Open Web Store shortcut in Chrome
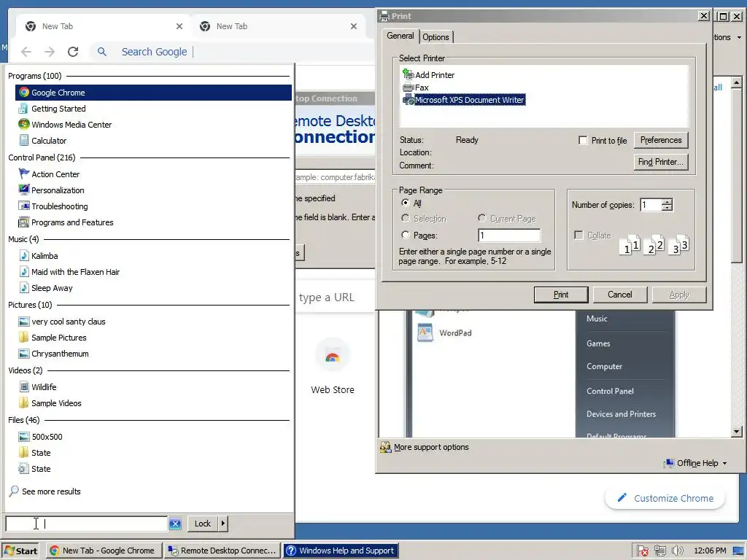Viewport: 747px width, 560px height. [x=333, y=367]
